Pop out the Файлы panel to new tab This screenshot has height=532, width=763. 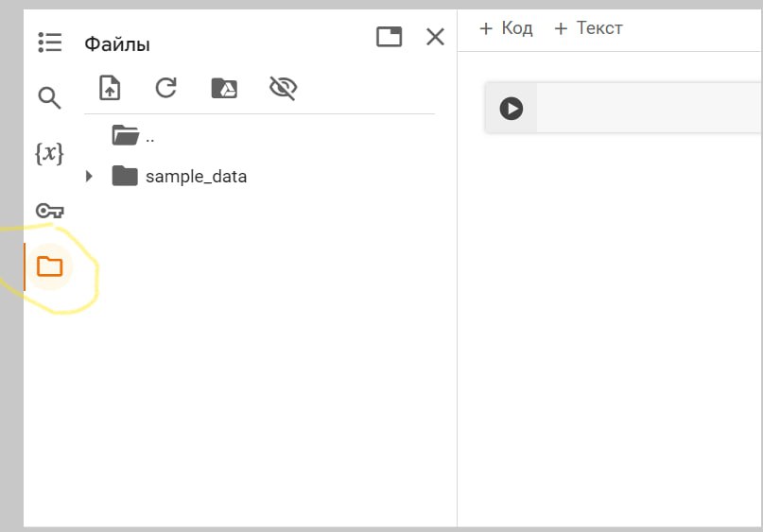(x=390, y=37)
